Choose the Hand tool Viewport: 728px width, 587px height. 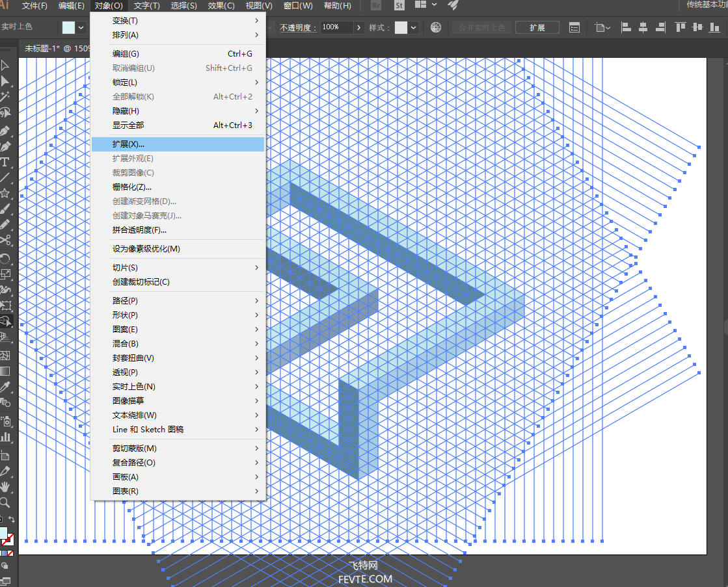(x=5, y=486)
